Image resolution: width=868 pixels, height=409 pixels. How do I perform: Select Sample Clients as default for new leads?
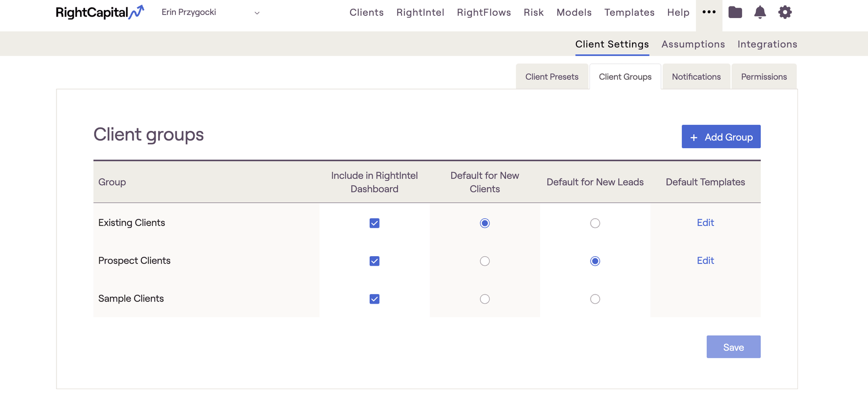coord(595,299)
